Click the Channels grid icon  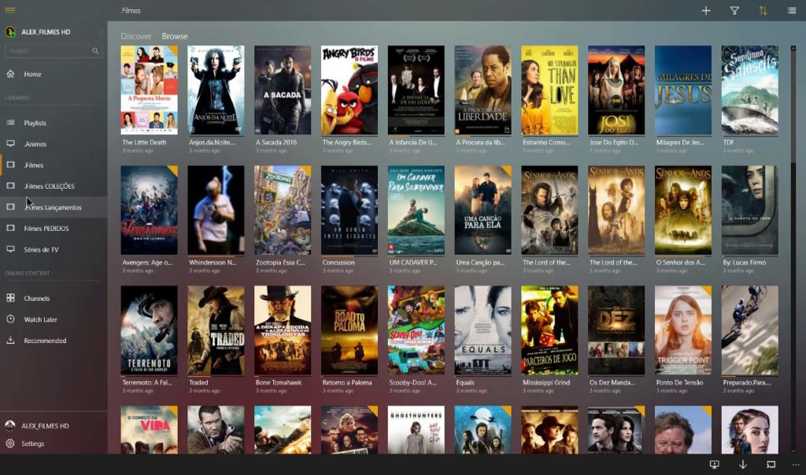10,298
